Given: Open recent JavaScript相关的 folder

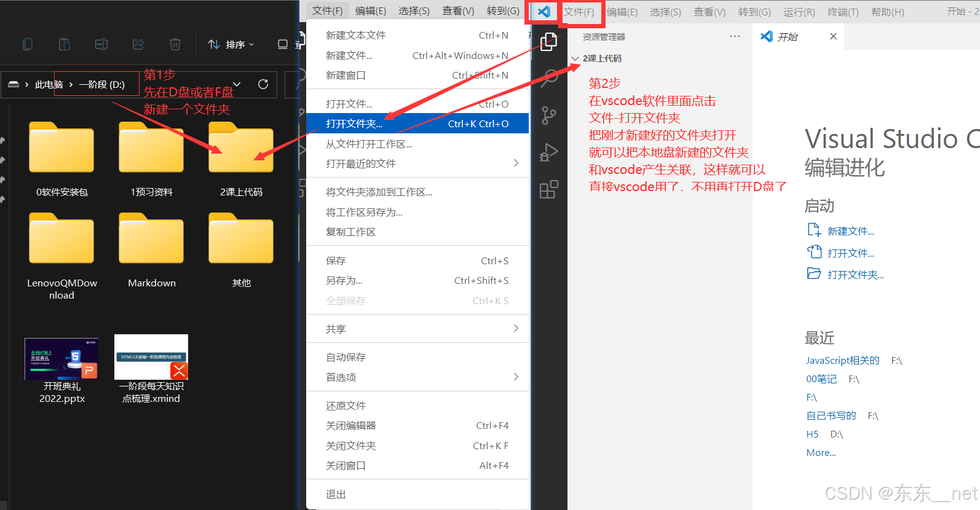Looking at the screenshot, I should 842,360.
